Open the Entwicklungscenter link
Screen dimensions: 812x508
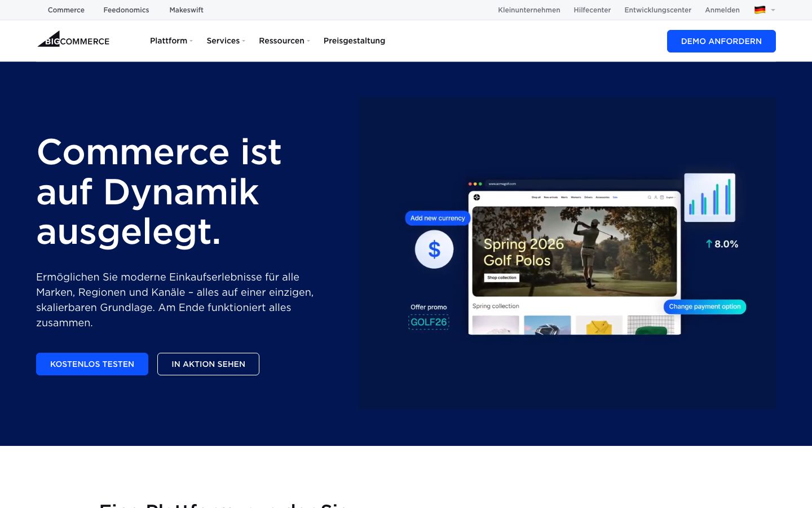click(657, 10)
